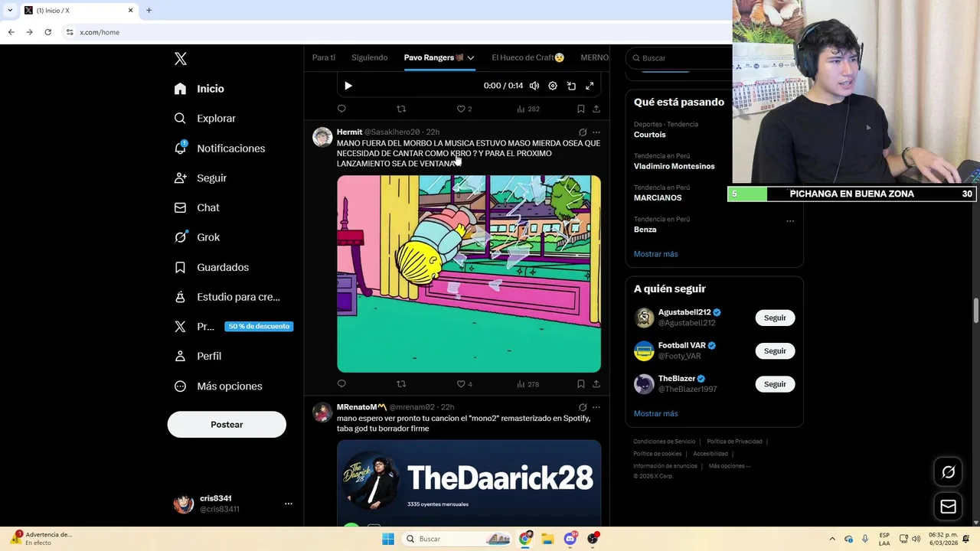980x551 pixels.
Task: Open Condiciones de Servicio link
Action: coord(664,442)
